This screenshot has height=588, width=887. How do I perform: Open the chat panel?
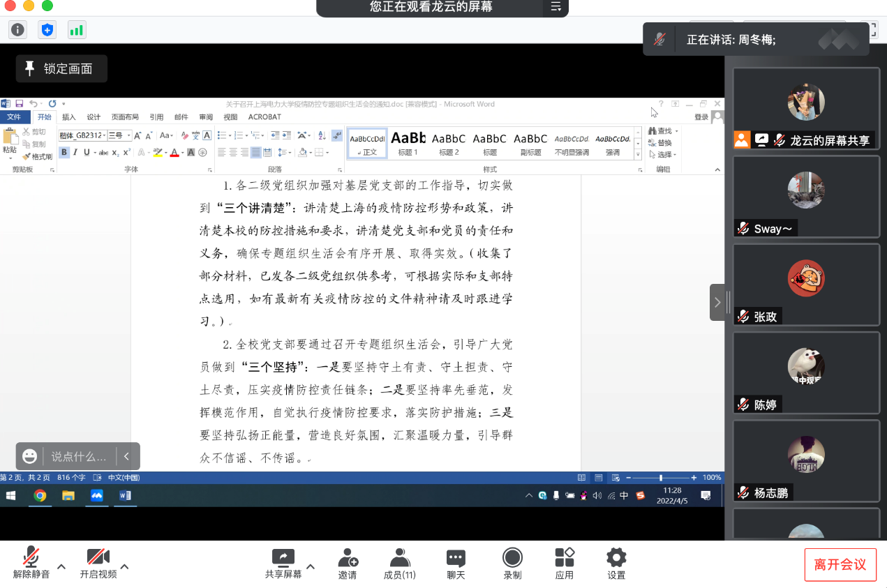click(456, 563)
